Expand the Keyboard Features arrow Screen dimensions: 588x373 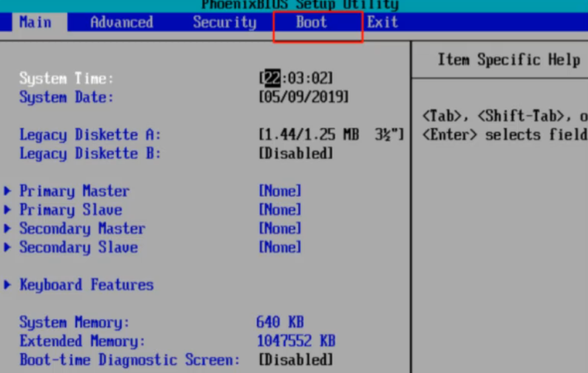tap(7, 285)
